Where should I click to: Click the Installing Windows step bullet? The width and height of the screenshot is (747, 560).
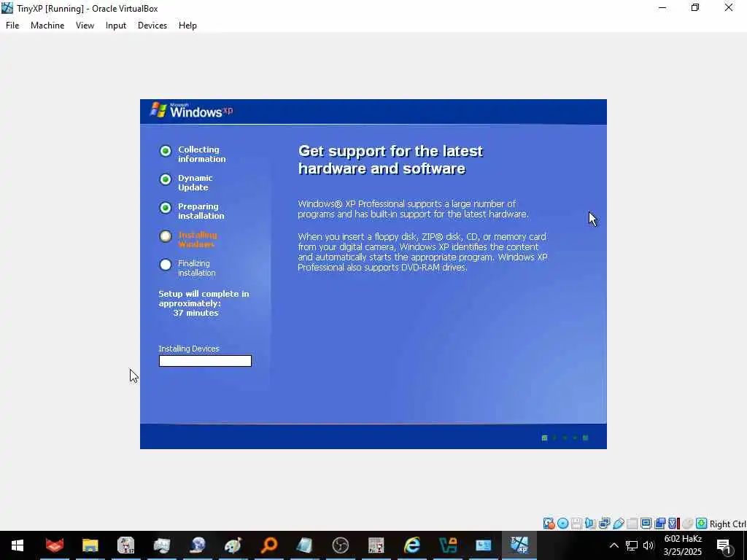pos(166,236)
